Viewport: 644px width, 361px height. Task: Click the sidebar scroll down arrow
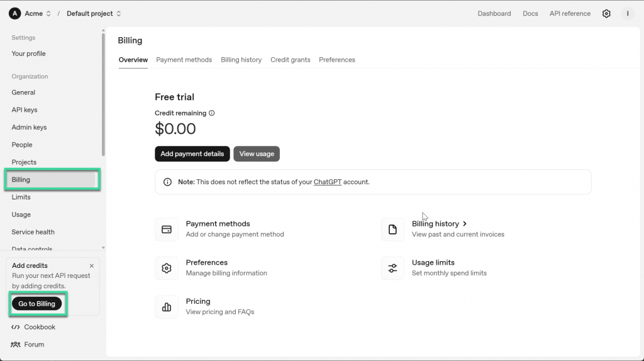pos(103,248)
